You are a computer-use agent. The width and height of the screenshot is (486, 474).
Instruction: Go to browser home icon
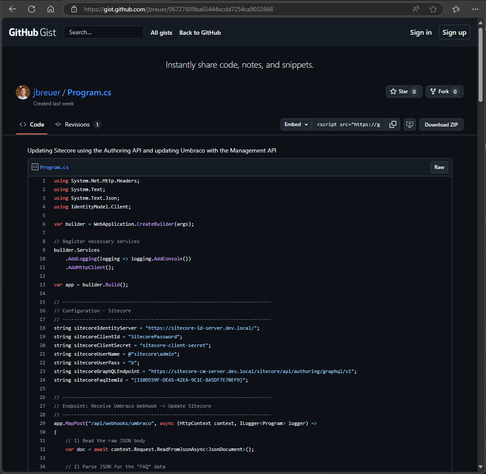(x=50, y=9)
